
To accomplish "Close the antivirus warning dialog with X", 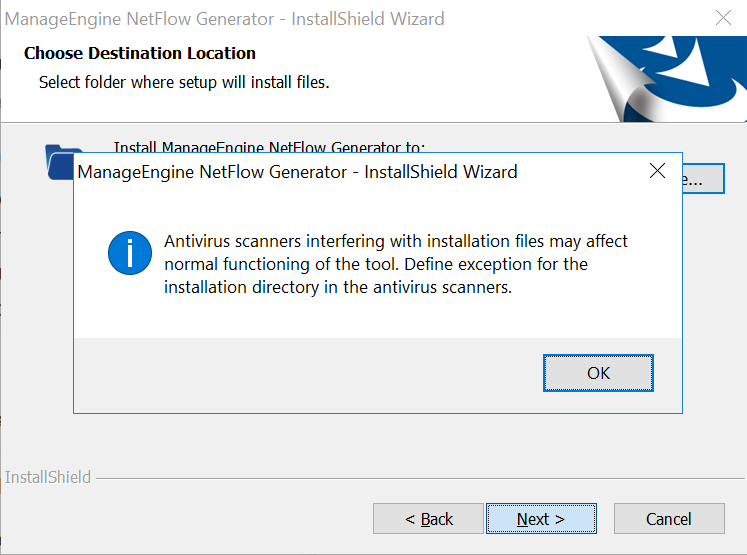I will [657, 171].
